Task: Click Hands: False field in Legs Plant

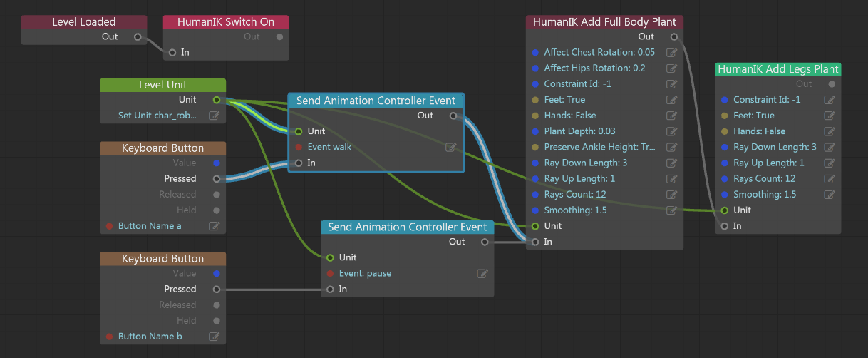Action: click(759, 131)
